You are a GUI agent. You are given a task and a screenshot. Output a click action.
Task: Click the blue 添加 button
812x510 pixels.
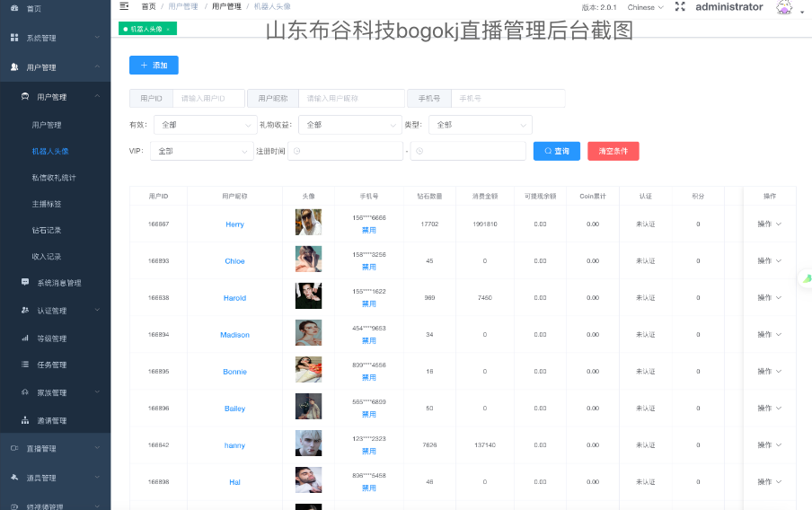[154, 65]
